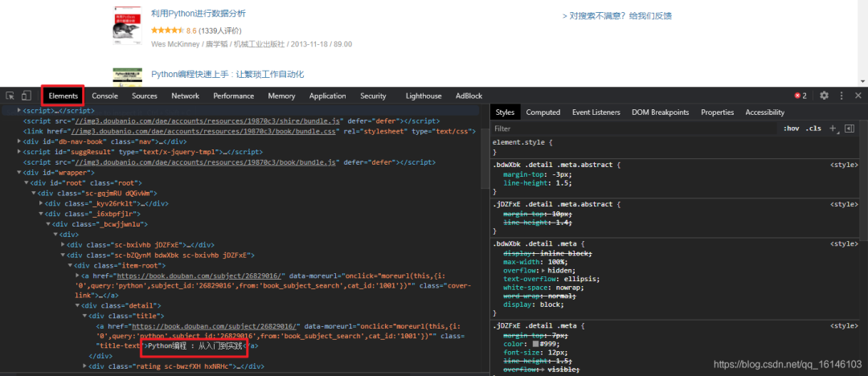Click the #999 color swatch
Screen dimensions: 868x376
[x=536, y=345]
